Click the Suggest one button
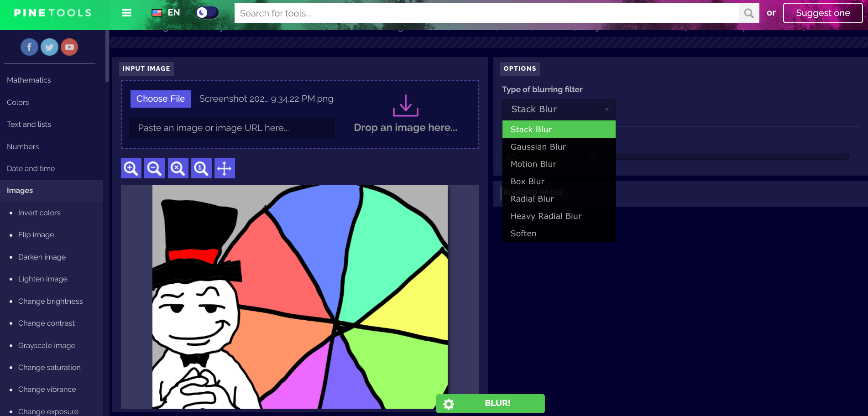This screenshot has height=416, width=868. coord(823,13)
